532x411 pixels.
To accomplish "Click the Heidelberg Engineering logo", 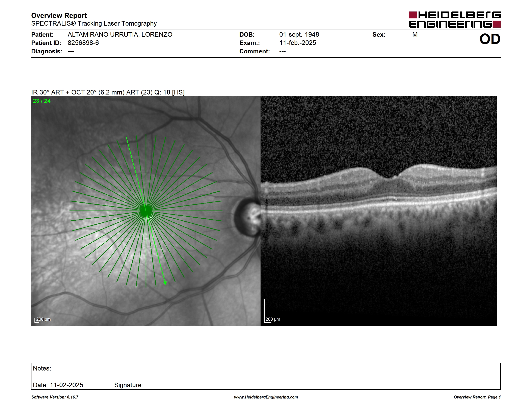I will click(x=455, y=20).
